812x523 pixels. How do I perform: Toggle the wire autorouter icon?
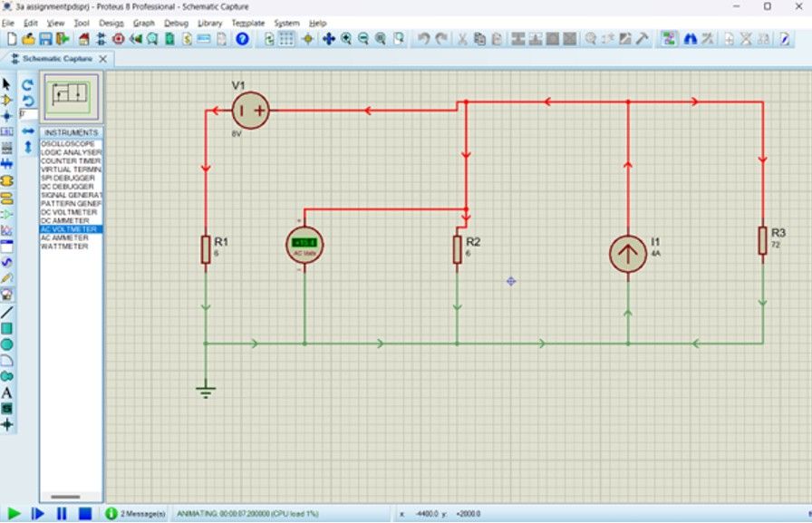(x=669, y=39)
